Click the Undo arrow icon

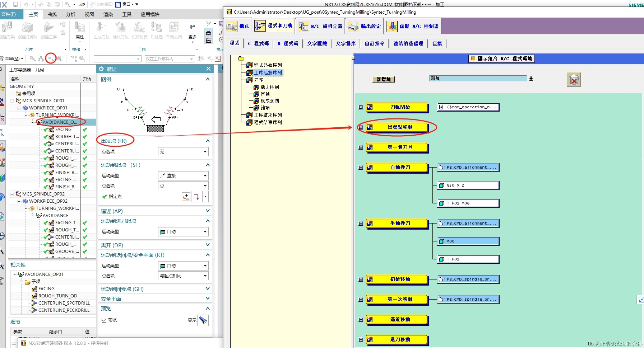[x=26, y=5]
